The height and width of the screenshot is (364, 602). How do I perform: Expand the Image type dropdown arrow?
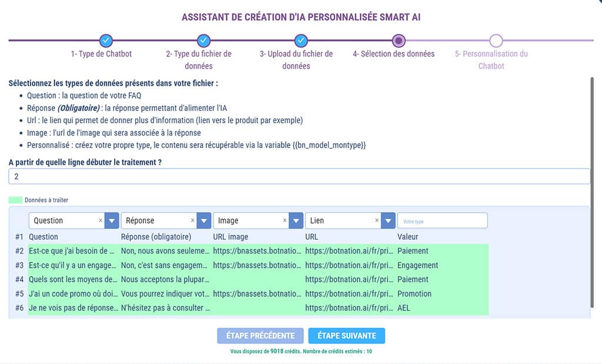296,221
